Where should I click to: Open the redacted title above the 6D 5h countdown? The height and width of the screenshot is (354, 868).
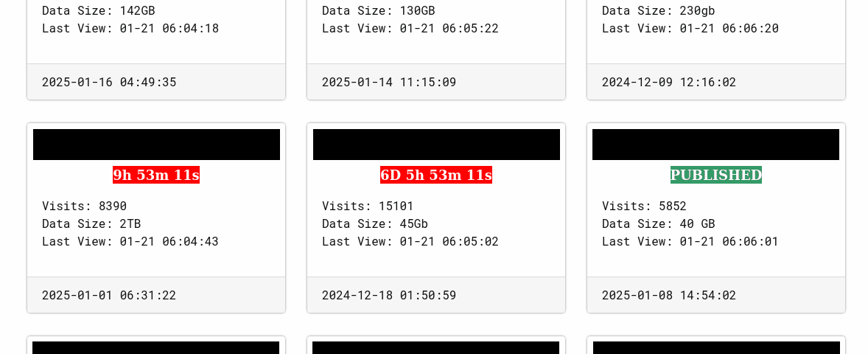point(436,145)
